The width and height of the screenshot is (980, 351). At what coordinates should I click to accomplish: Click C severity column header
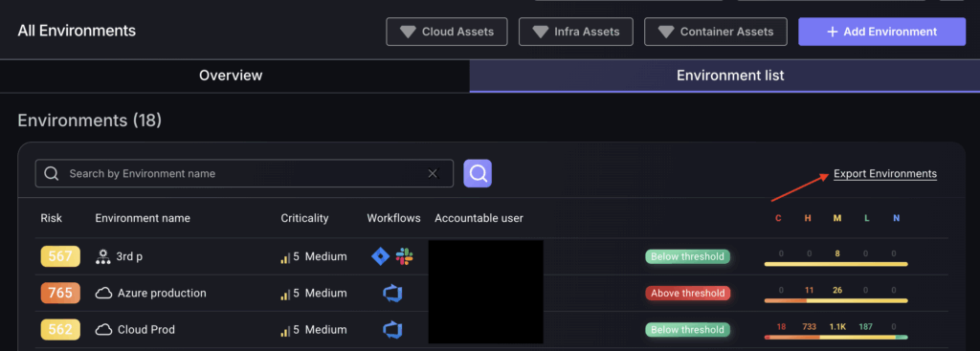click(778, 218)
